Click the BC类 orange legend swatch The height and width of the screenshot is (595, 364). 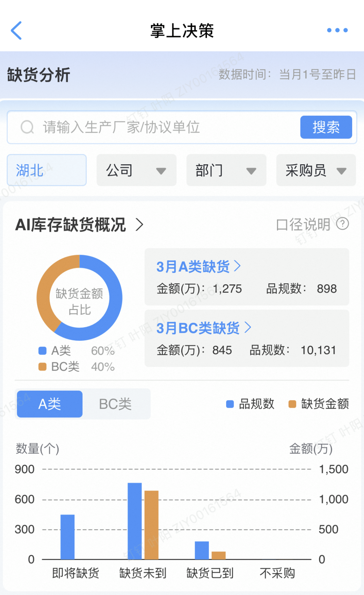tap(42, 367)
